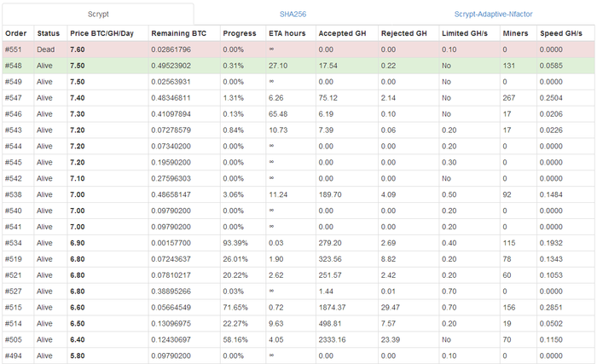Click ETA hours value 27.10
The width and height of the screenshot is (597, 364).
point(278,66)
